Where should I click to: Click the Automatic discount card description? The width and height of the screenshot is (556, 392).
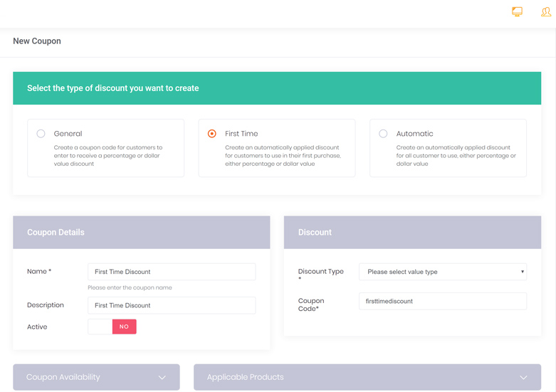coord(456,156)
